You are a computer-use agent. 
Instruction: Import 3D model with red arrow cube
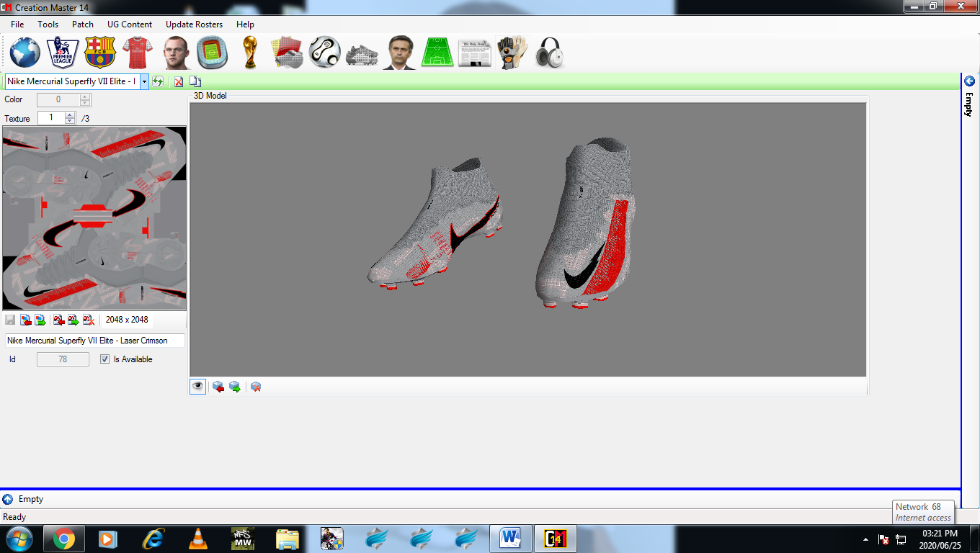pyautogui.click(x=218, y=387)
